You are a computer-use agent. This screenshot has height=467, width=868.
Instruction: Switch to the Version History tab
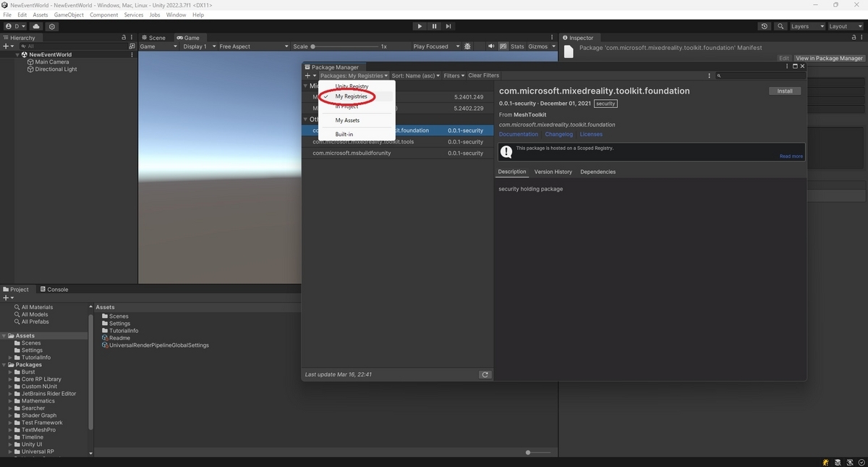(553, 172)
